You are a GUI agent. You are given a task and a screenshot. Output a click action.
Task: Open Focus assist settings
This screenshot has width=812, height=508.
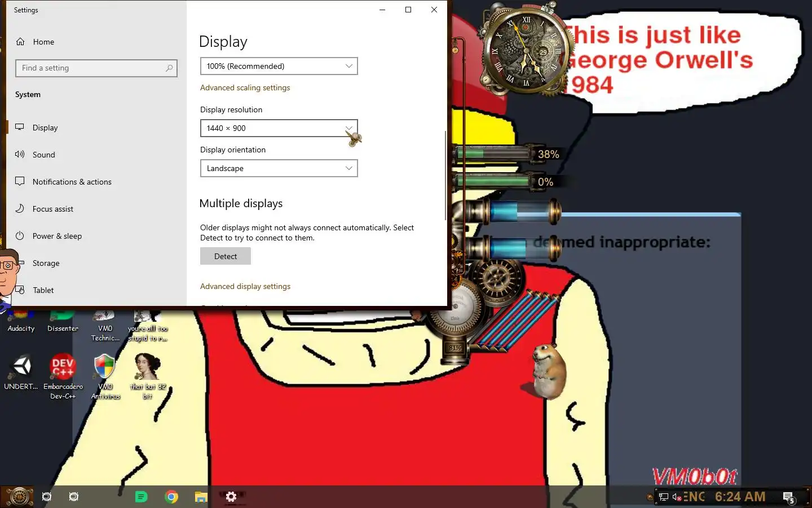[52, 209]
